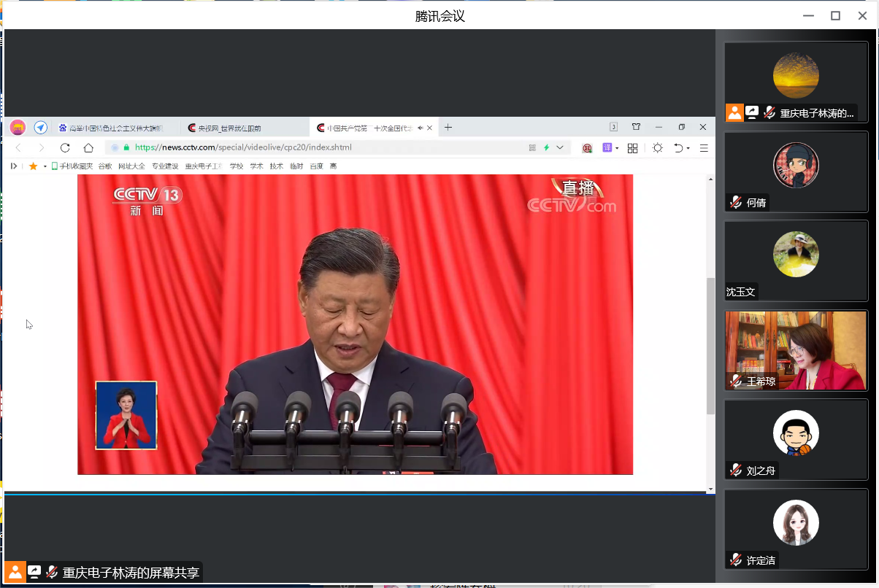Click the favorites star icon in bookmarks bar

pos(33,166)
